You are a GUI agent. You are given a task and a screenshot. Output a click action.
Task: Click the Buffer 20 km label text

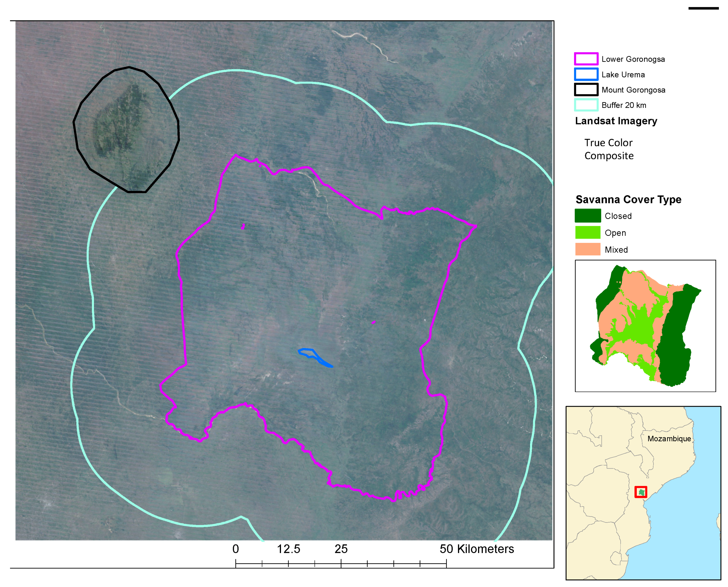623,105
